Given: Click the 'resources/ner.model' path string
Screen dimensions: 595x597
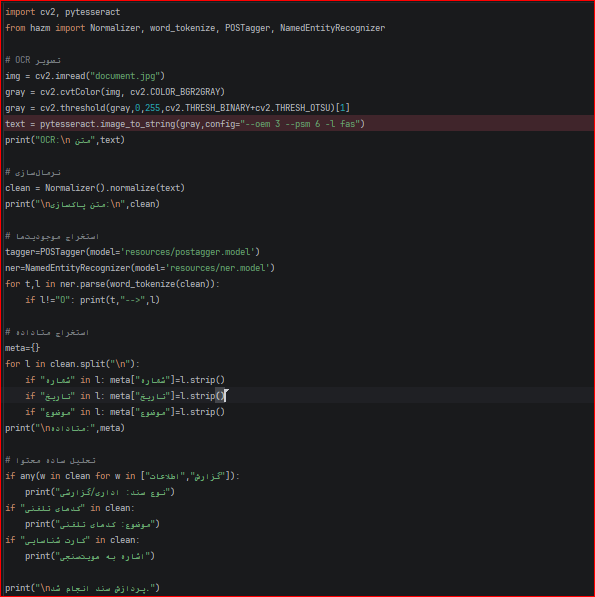Looking at the screenshot, I should pos(218,268).
